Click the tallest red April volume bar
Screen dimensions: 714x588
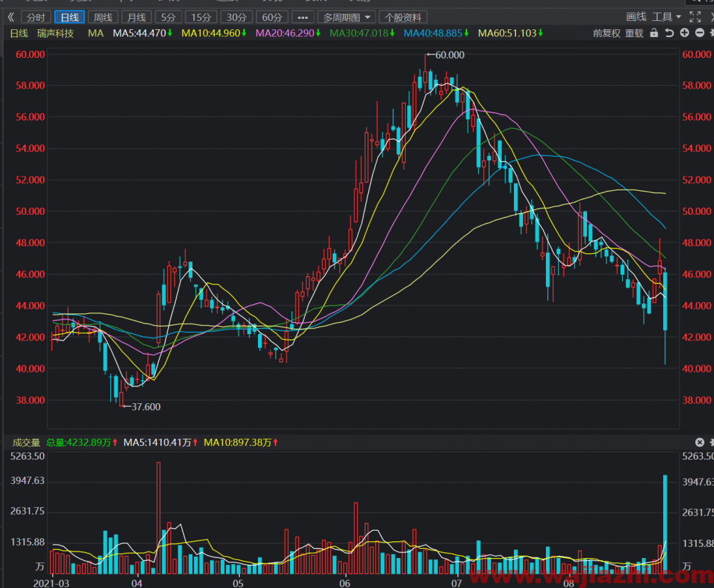pos(158,518)
